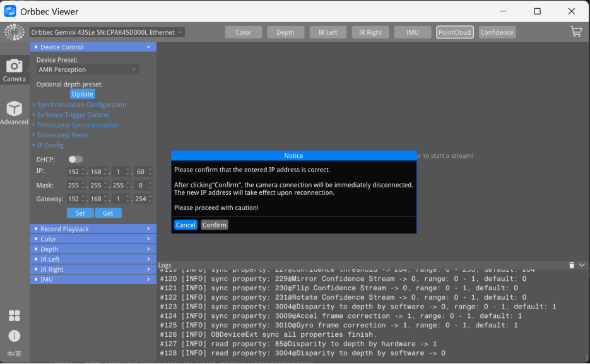This screenshot has height=364, width=590.
Task: Click the shopping cart icon
Action: tap(575, 32)
